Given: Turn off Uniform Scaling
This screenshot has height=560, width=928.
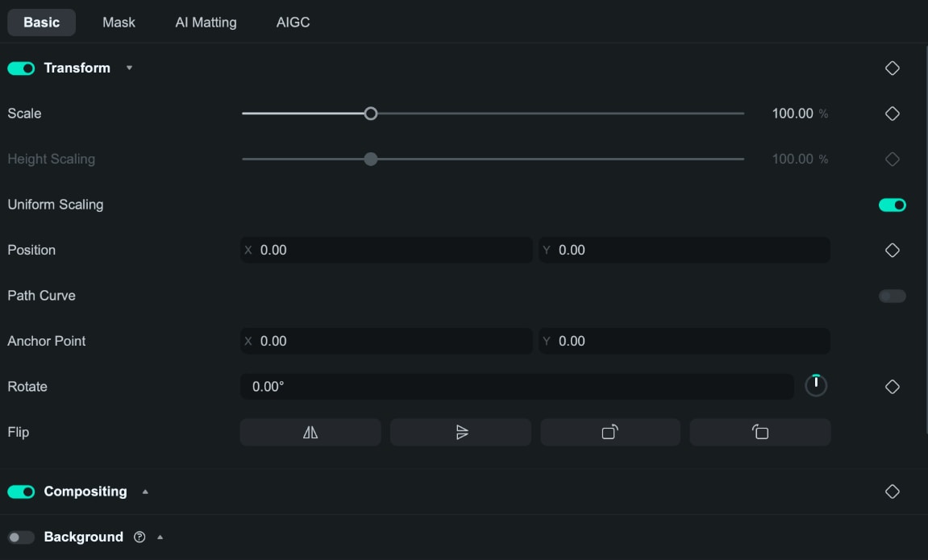Looking at the screenshot, I should click(893, 205).
